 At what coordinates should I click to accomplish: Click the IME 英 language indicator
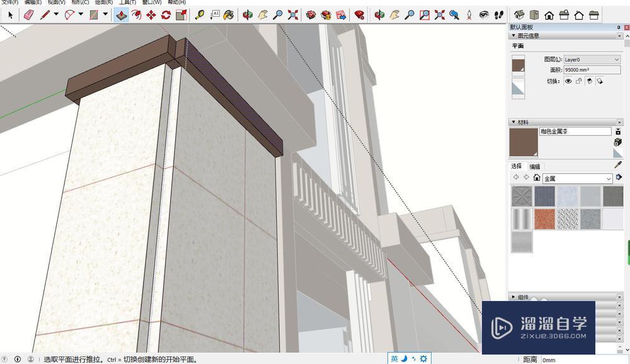tap(394, 359)
